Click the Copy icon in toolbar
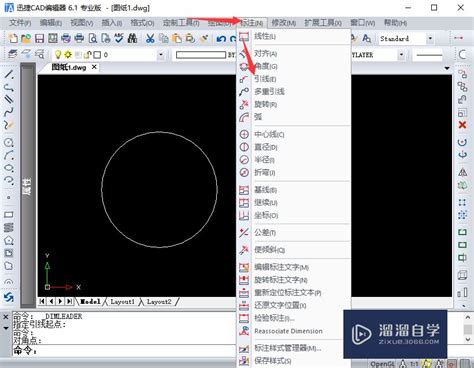 click(164, 38)
